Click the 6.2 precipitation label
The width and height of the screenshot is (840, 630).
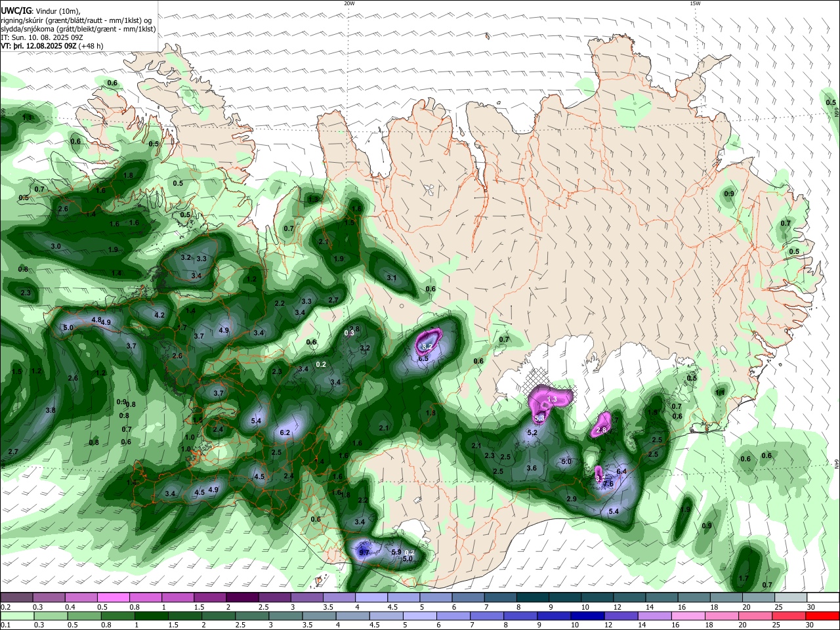click(x=285, y=432)
